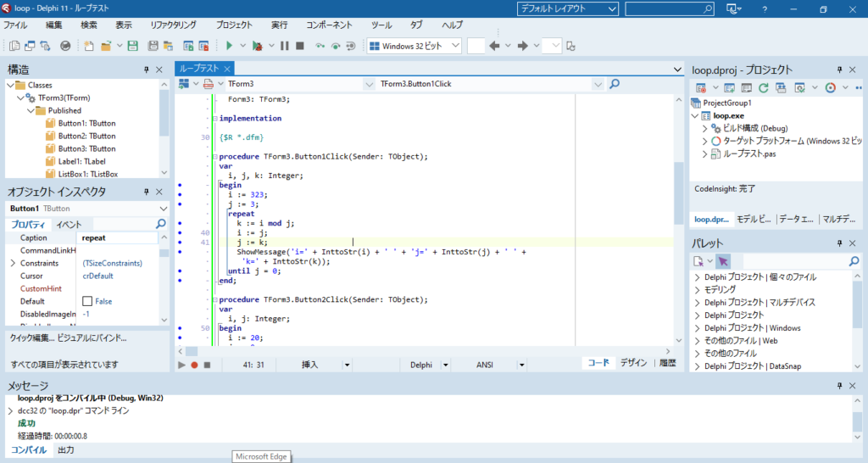Collapse the Published folder node
This screenshot has height=463, width=868.
(31, 111)
